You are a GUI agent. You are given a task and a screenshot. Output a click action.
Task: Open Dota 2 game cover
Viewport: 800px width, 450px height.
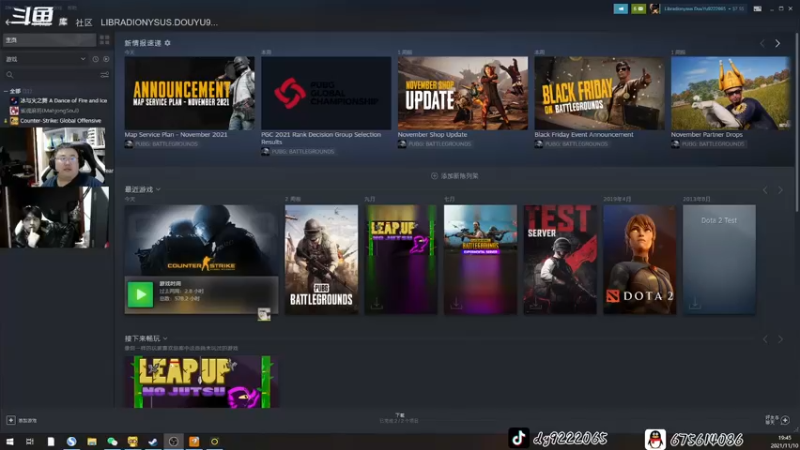click(640, 260)
